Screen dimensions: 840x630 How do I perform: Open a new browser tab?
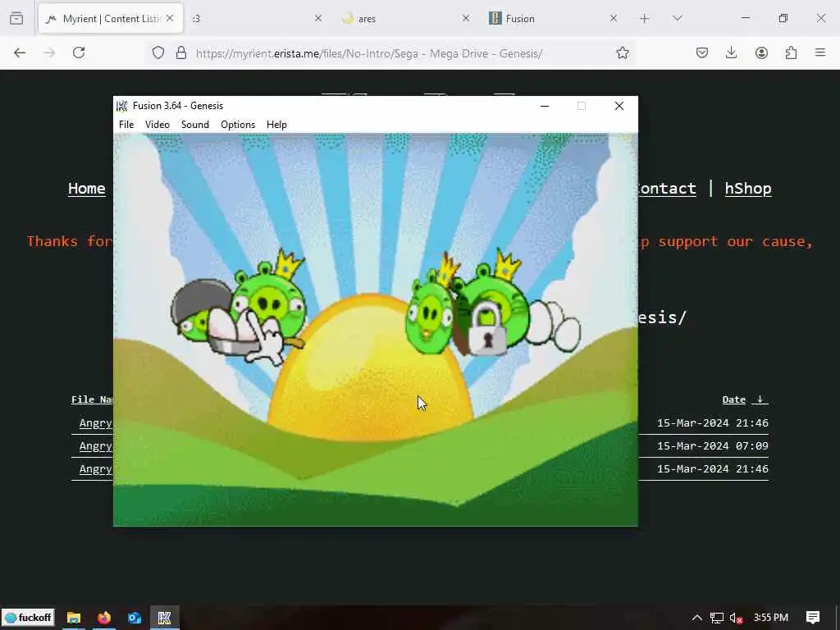[x=645, y=18]
